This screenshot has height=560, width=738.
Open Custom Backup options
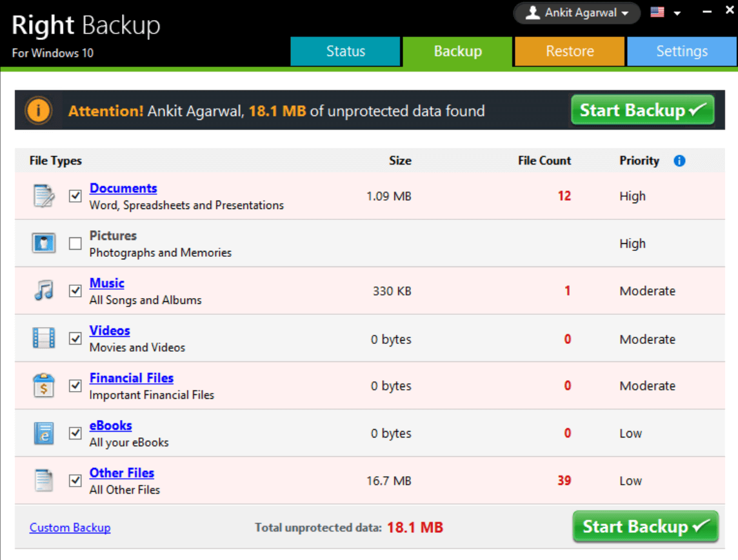coord(70,527)
